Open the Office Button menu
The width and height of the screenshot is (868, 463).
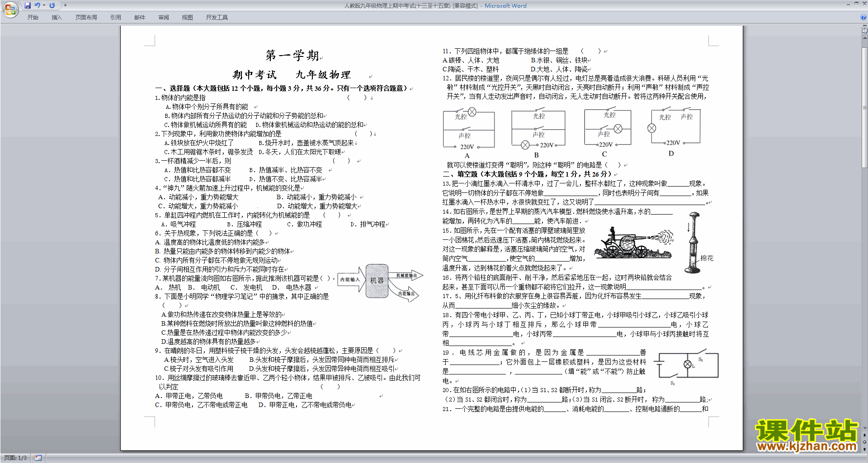[10, 9]
